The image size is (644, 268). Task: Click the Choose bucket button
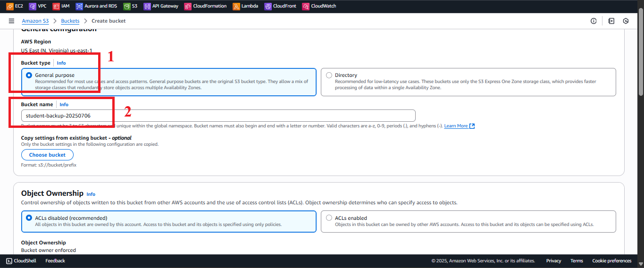pyautogui.click(x=47, y=155)
